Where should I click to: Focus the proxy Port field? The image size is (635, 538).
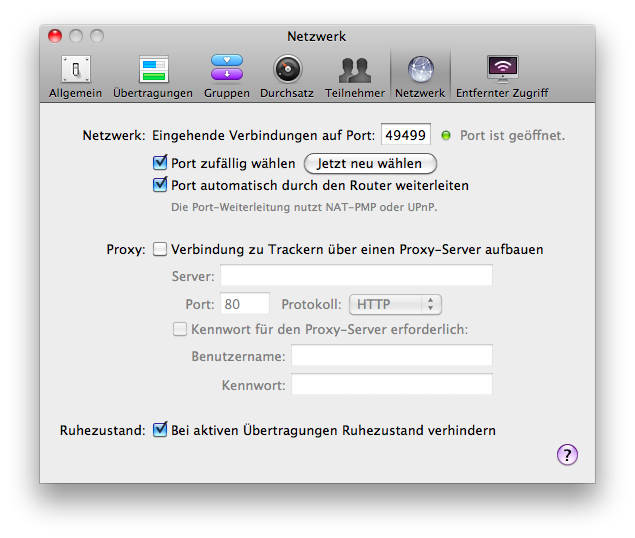point(244,304)
